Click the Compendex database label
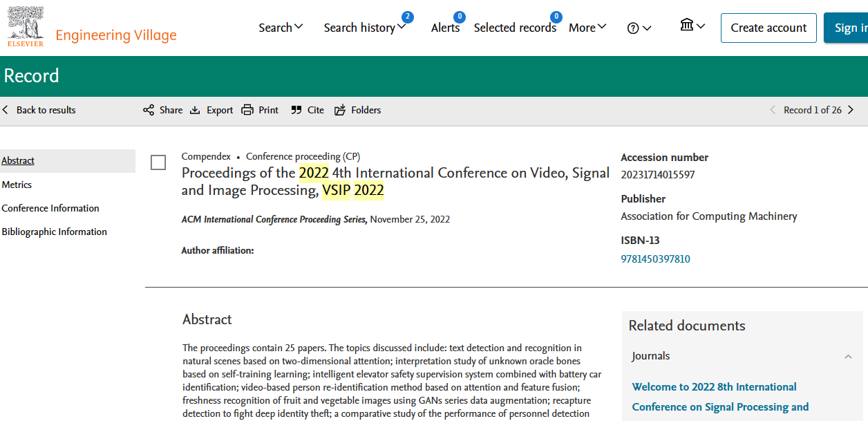The width and height of the screenshot is (868, 421). (x=206, y=157)
